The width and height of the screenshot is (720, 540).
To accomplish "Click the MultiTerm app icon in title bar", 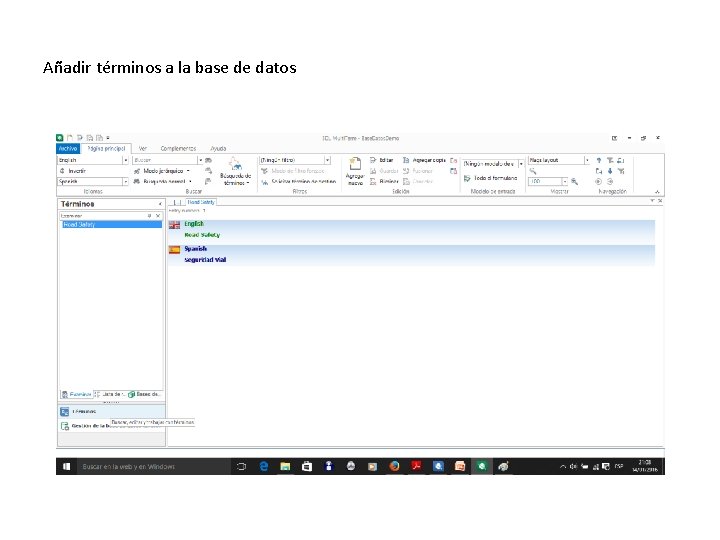I will click(x=60, y=137).
